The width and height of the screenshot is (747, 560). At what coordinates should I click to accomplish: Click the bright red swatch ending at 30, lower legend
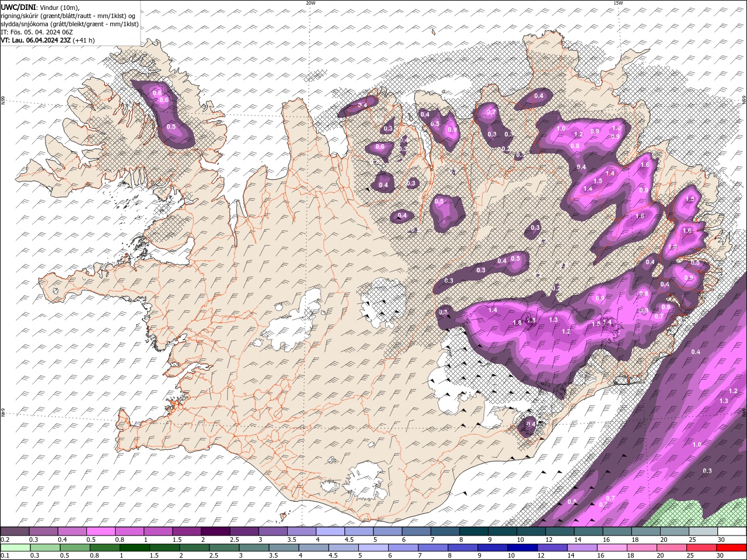point(731,548)
